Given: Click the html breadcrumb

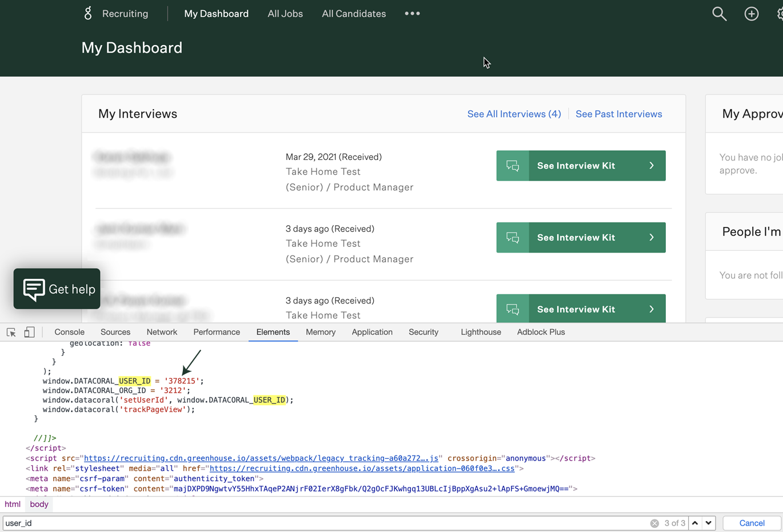Looking at the screenshot, I should (13, 504).
